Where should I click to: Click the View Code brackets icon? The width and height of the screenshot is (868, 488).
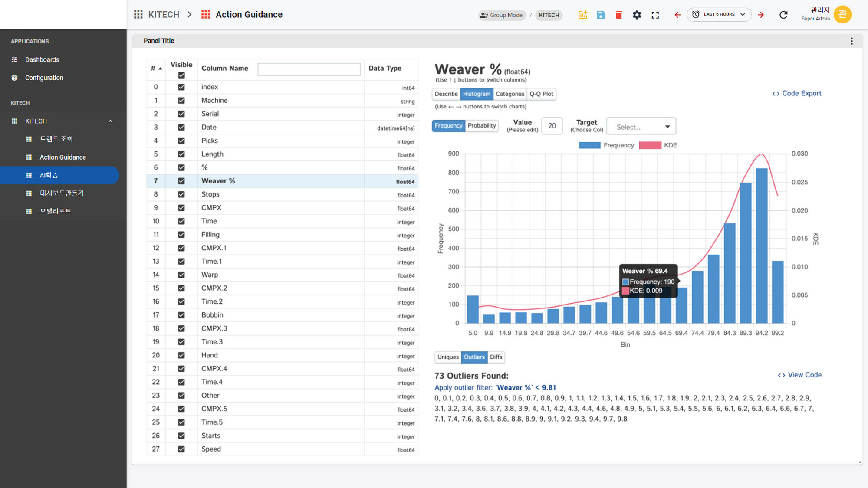click(782, 375)
